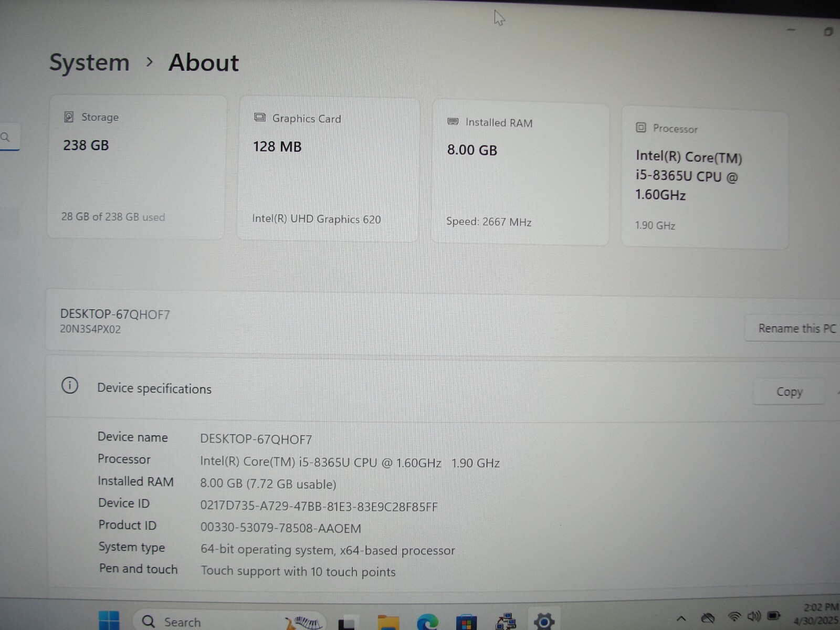Image resolution: width=840 pixels, height=630 pixels.
Task: Restore down the Settings window
Action: pos(828,31)
